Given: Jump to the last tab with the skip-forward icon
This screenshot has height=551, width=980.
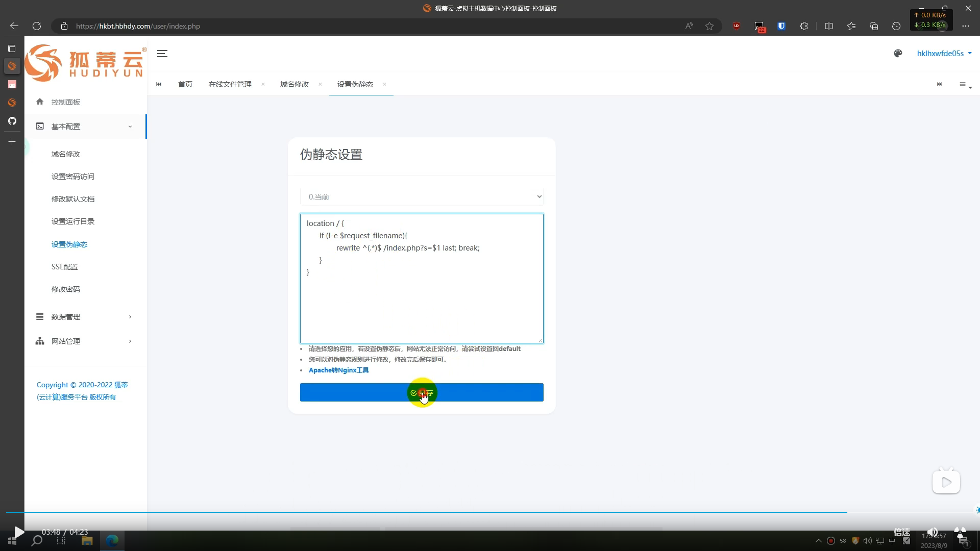Looking at the screenshot, I should point(940,84).
